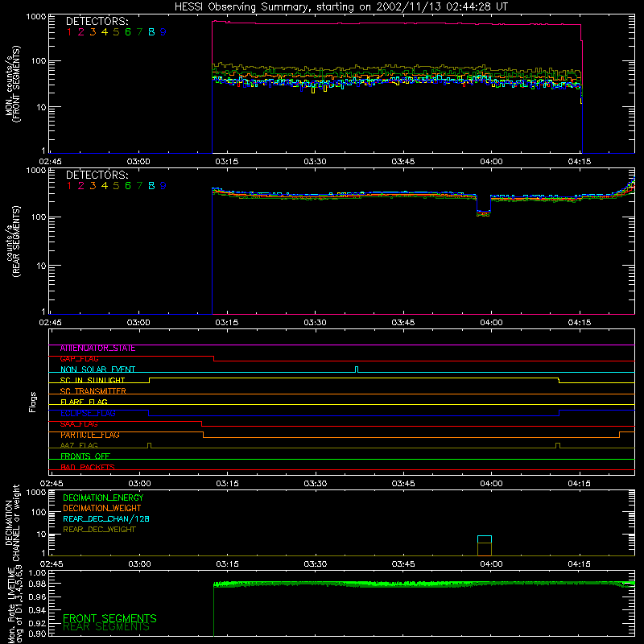Select the SAA_FLAG label
The width and height of the screenshot is (644, 644).
(x=79, y=424)
